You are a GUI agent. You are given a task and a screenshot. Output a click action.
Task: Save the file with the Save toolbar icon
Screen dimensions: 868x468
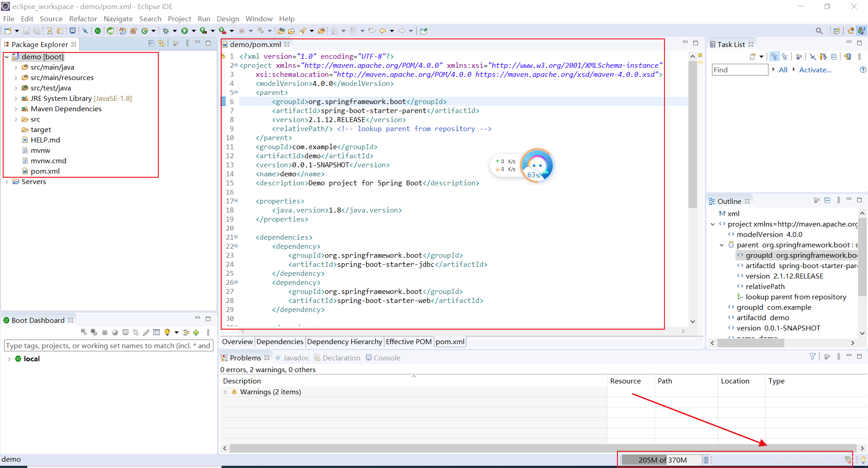pyautogui.click(x=26, y=30)
